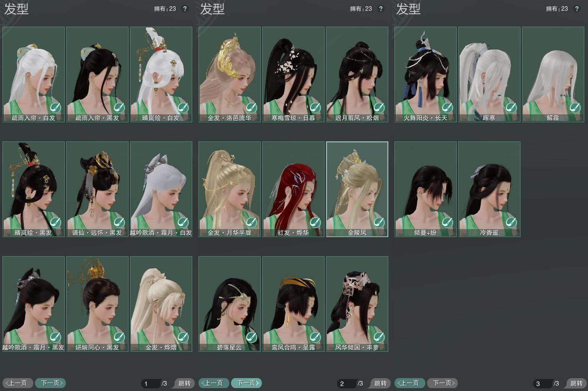
Task: Click 跳转 button in the page 2 panel
Action: click(380, 383)
